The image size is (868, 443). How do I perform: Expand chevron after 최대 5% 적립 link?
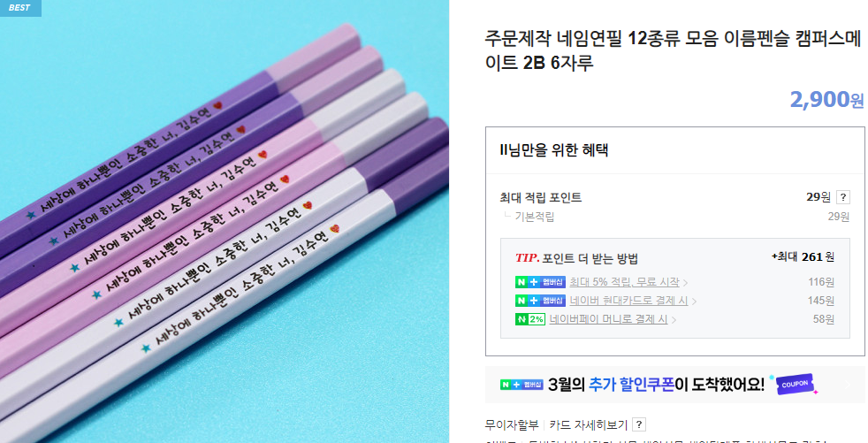[685, 283]
